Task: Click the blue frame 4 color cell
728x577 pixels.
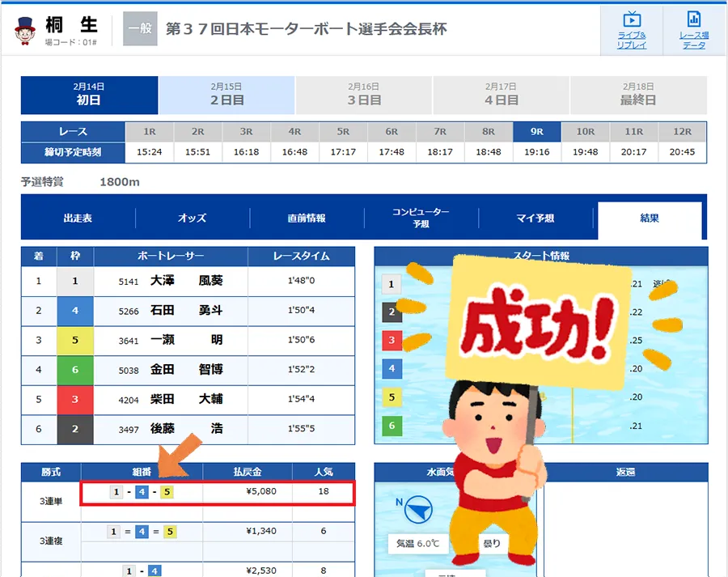Action: pos(75,311)
